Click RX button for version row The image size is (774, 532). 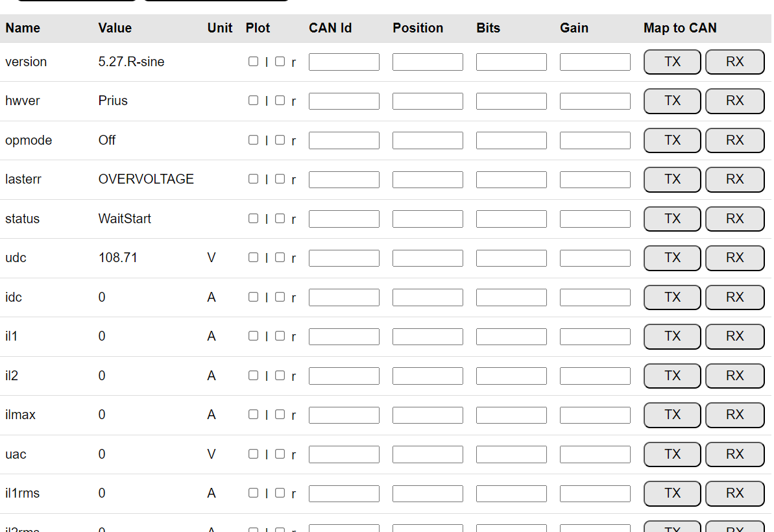click(734, 62)
